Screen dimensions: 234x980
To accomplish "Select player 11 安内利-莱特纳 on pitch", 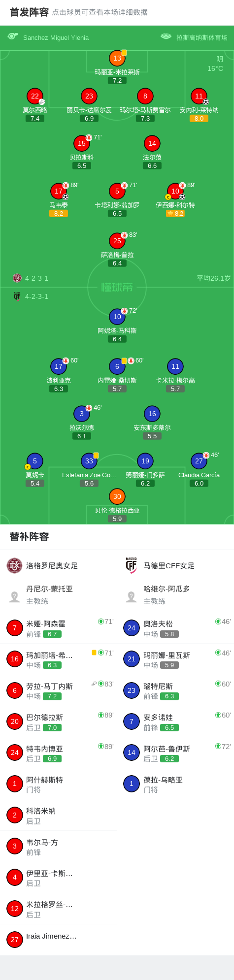I will [199, 96].
